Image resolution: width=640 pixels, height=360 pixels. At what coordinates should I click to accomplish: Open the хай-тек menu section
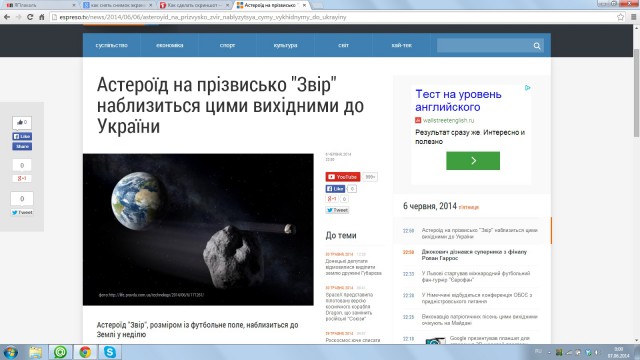402,45
